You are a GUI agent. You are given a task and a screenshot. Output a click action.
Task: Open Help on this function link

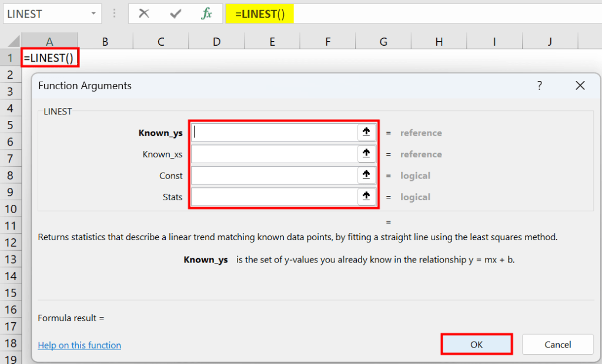click(79, 345)
